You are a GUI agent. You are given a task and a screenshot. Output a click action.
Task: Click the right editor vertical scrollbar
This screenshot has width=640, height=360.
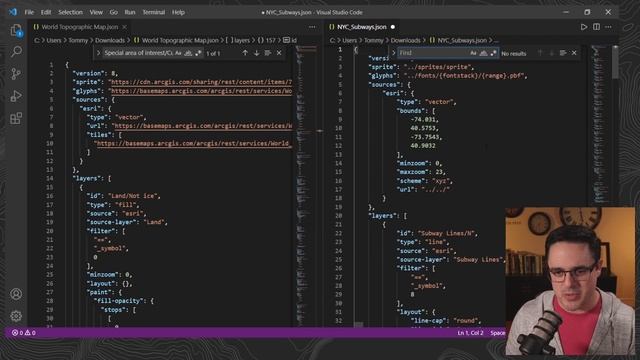(x=615, y=62)
